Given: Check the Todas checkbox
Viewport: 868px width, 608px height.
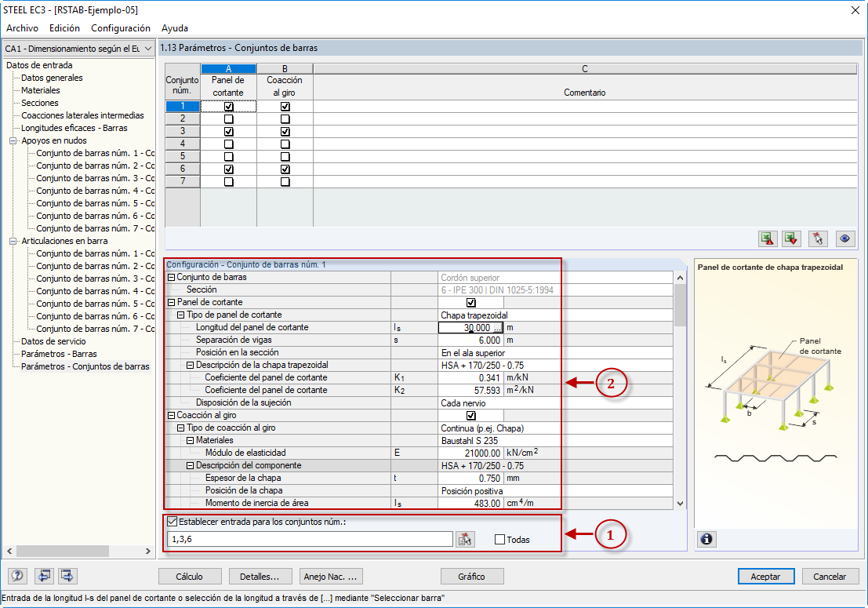Looking at the screenshot, I should pos(500,539).
